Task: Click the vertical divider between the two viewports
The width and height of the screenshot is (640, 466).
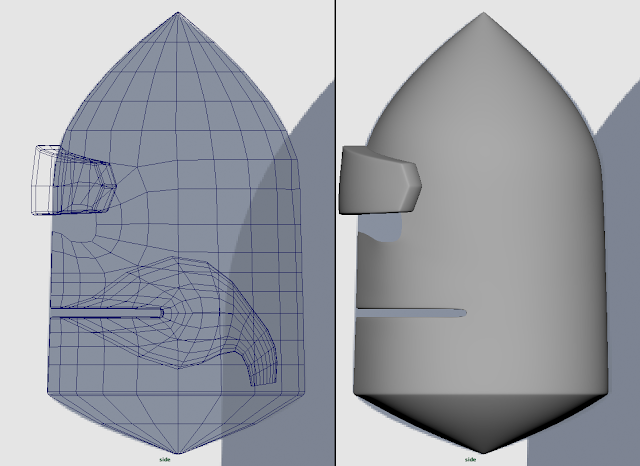Action: point(336,233)
